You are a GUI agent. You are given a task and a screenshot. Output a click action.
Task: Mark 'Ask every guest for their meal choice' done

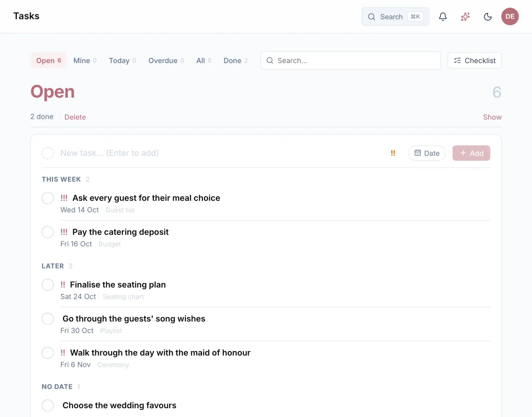pyautogui.click(x=47, y=198)
